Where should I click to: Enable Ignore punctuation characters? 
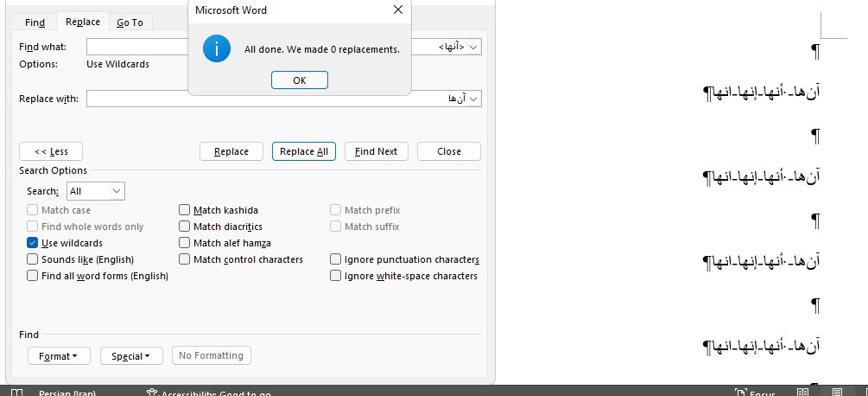point(335,259)
